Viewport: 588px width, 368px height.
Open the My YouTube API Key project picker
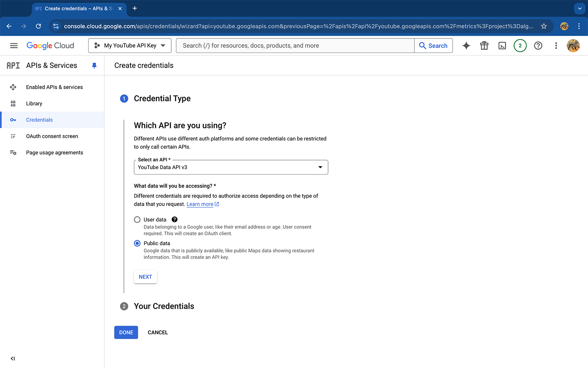(x=130, y=46)
